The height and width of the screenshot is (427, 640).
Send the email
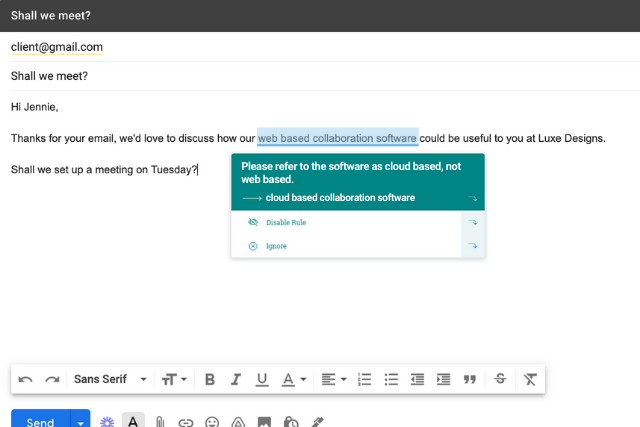tap(40, 419)
